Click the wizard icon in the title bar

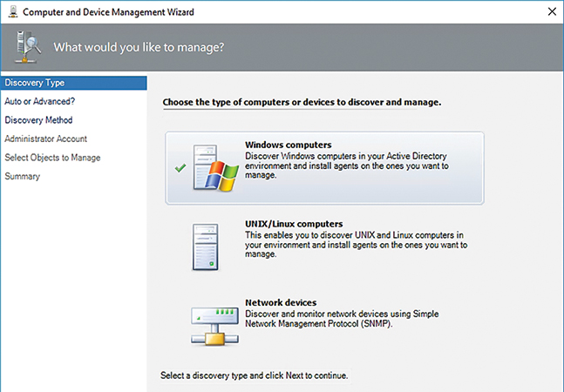[x=13, y=11]
